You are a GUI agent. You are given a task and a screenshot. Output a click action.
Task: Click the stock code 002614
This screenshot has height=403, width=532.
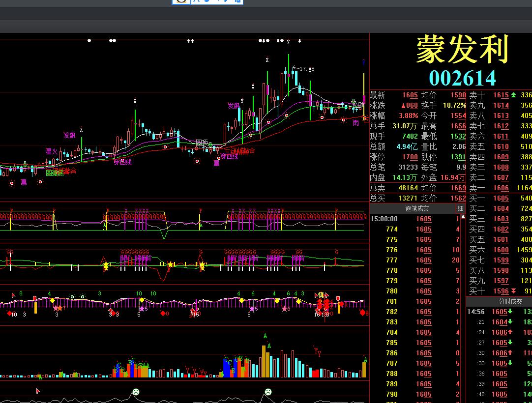[462, 78]
